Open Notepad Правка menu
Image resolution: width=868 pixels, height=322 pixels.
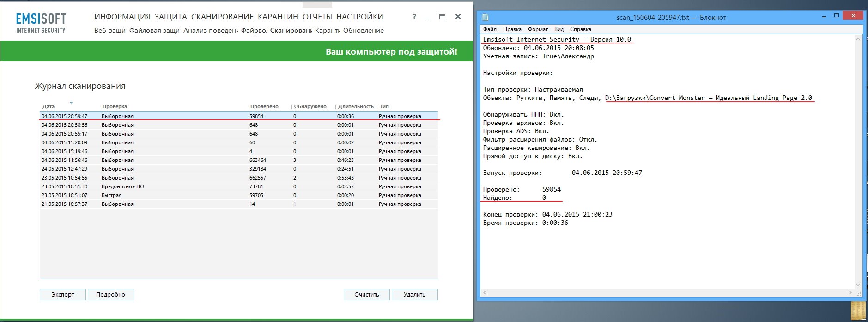[x=512, y=29]
